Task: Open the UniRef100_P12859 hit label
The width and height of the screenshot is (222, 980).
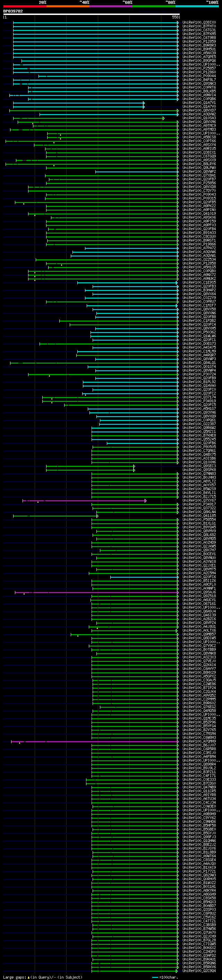Action: coord(199,41)
